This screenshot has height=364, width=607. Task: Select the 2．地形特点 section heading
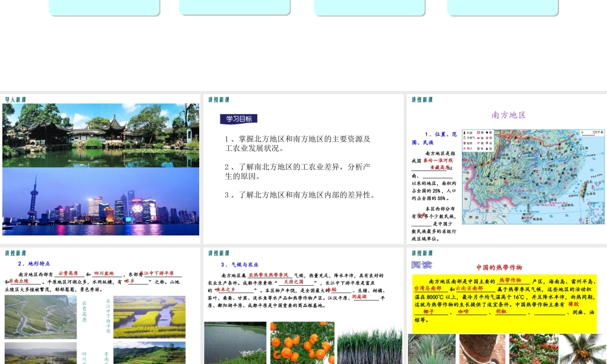[x=34, y=264]
